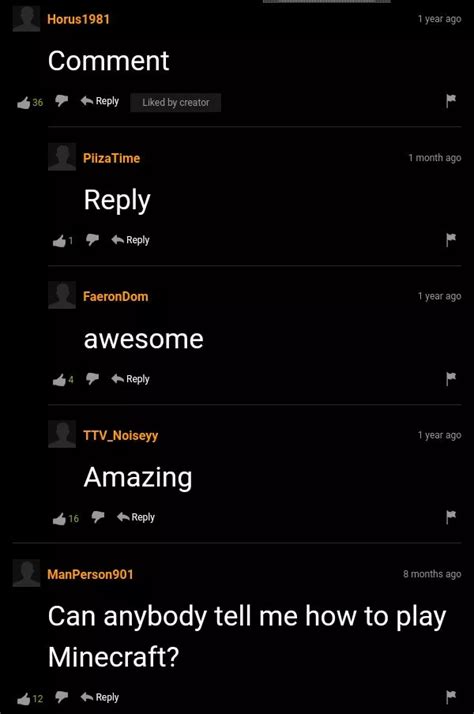Reply to TTV_Noiseyy's comment
Image resolution: width=474 pixels, height=714 pixels.
point(136,517)
